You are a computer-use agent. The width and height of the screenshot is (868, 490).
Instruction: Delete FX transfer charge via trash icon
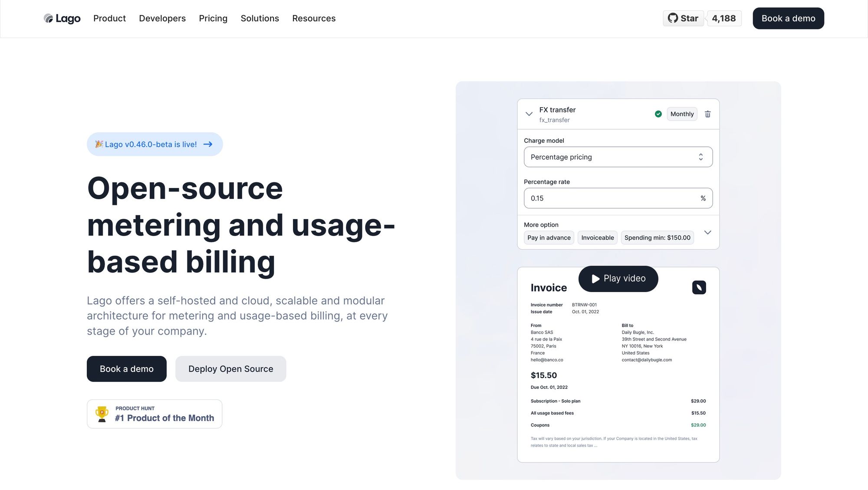click(x=707, y=114)
